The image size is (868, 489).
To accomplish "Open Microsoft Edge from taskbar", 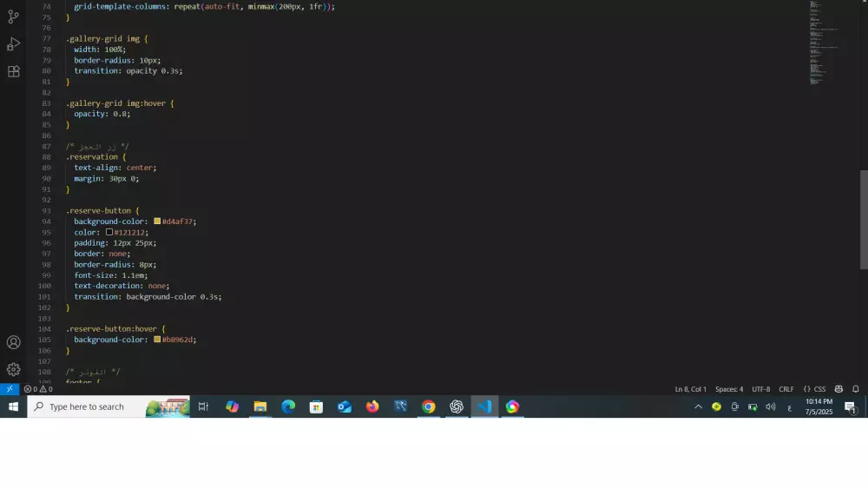I will 288,406.
